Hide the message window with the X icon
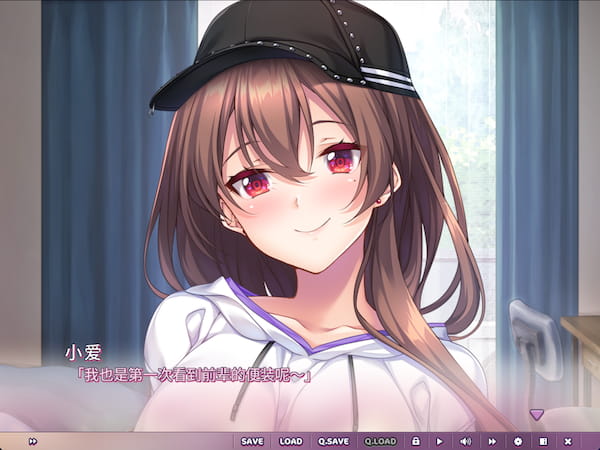 point(568,441)
